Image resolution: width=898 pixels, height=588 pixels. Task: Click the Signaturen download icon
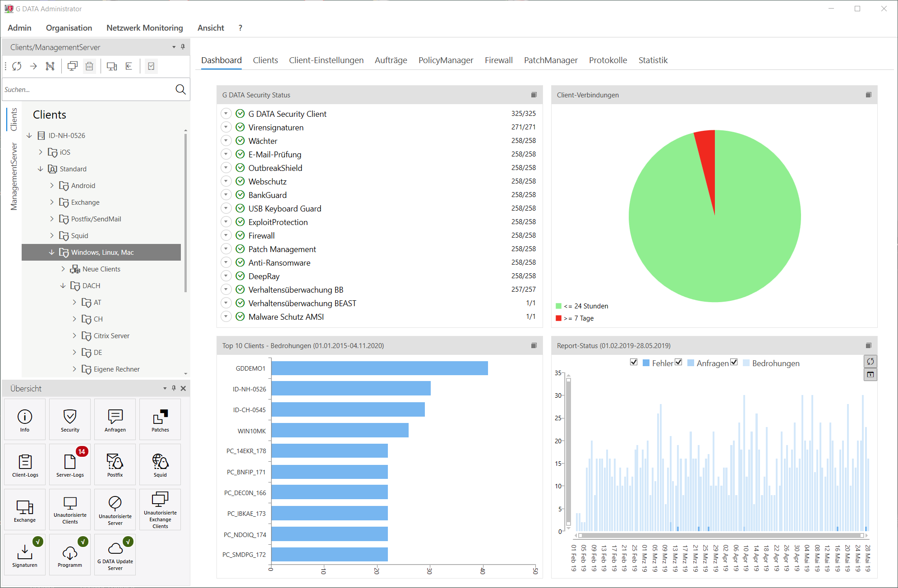(x=25, y=552)
